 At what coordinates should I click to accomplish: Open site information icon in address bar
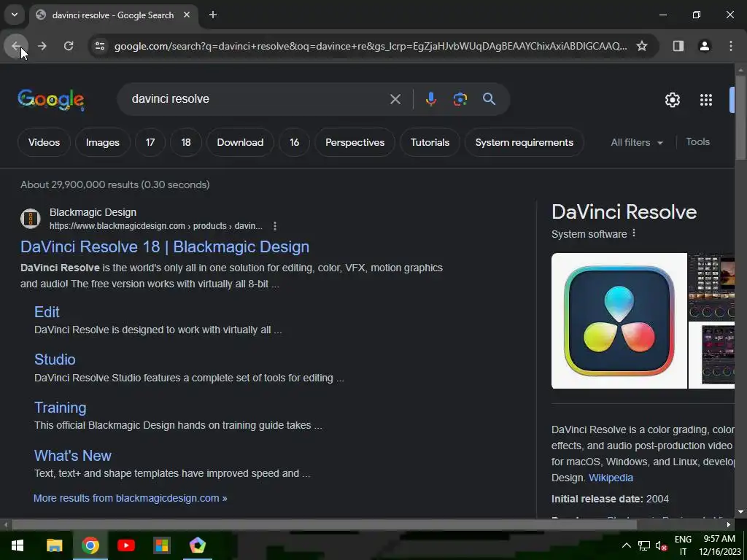tap(100, 46)
